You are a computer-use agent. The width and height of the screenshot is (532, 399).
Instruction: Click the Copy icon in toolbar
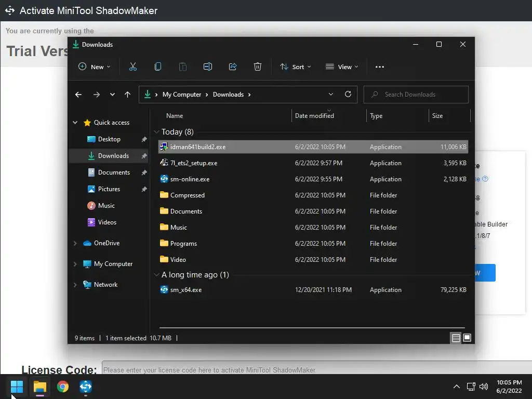point(158,67)
